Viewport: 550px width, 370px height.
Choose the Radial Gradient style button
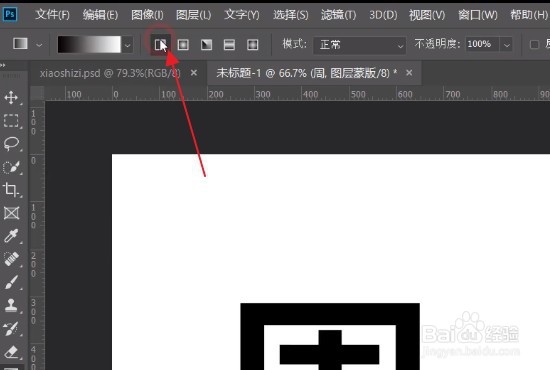point(183,45)
